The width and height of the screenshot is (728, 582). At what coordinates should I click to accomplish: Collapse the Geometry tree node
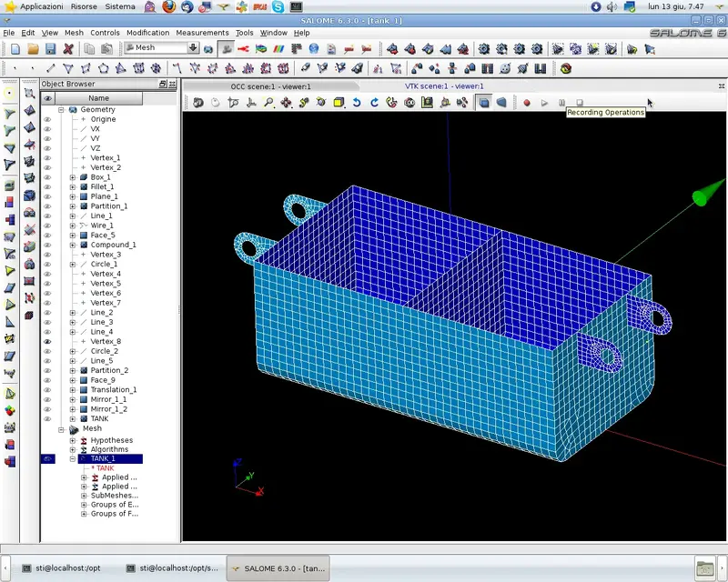pos(61,109)
